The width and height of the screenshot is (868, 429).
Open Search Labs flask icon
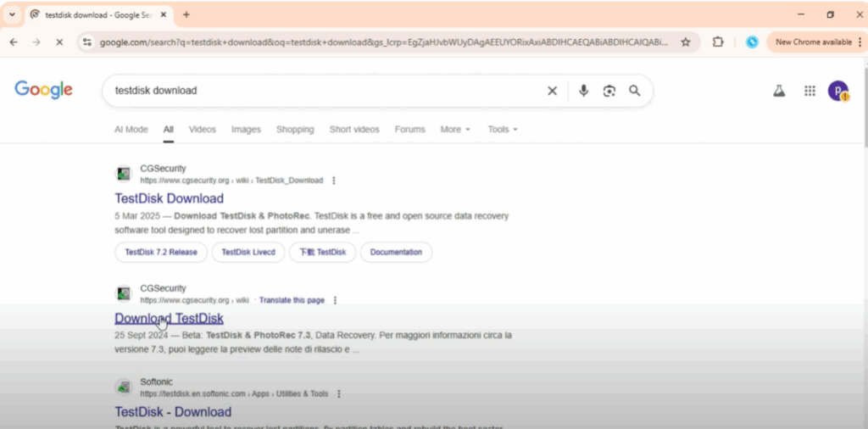click(x=779, y=91)
